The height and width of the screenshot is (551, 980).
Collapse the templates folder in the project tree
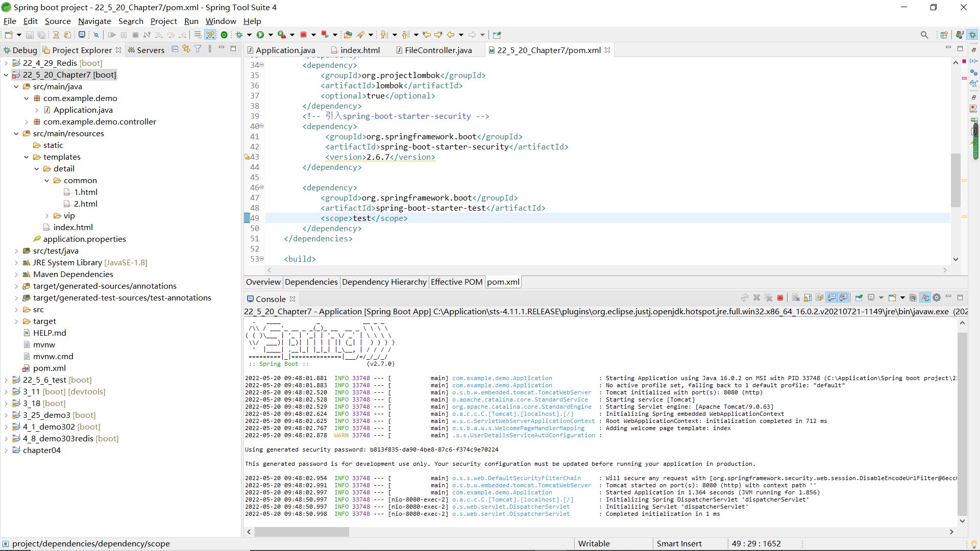pos(27,157)
